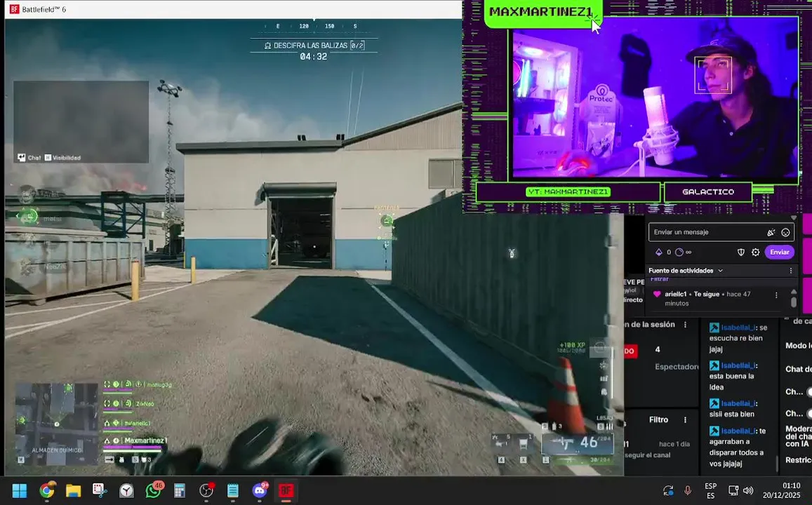Open Windows Start menu
Viewport: 812px width, 505px height.
pos(19,490)
